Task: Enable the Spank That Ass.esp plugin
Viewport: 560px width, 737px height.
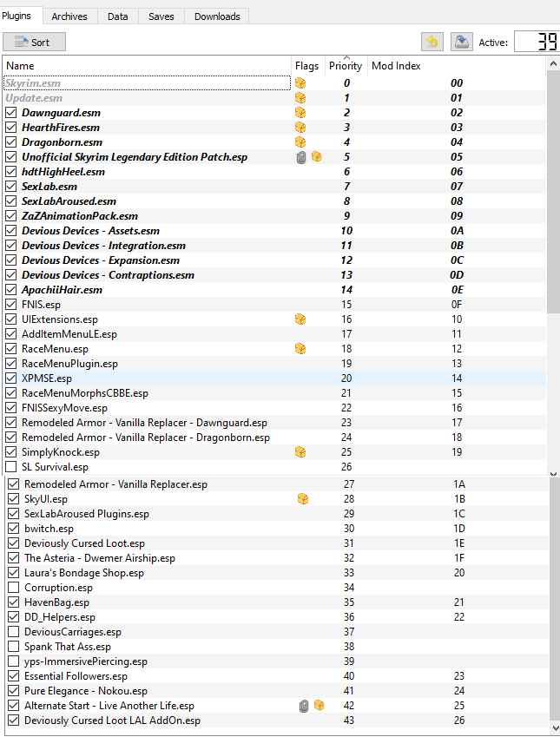Action: (x=14, y=647)
